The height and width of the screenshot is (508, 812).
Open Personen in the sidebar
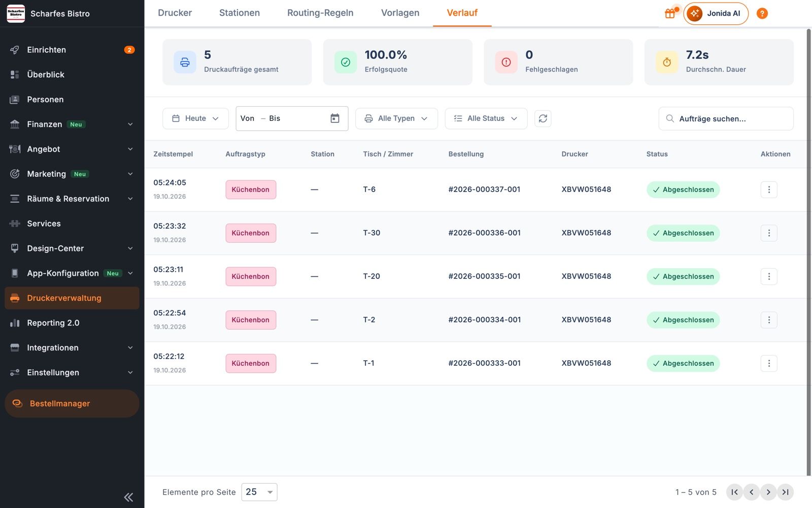72,100
